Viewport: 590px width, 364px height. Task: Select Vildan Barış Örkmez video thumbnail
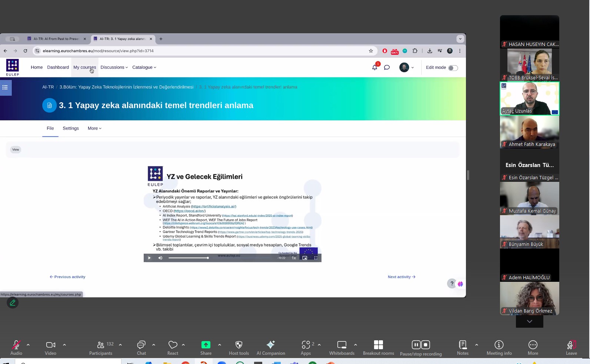530,298
